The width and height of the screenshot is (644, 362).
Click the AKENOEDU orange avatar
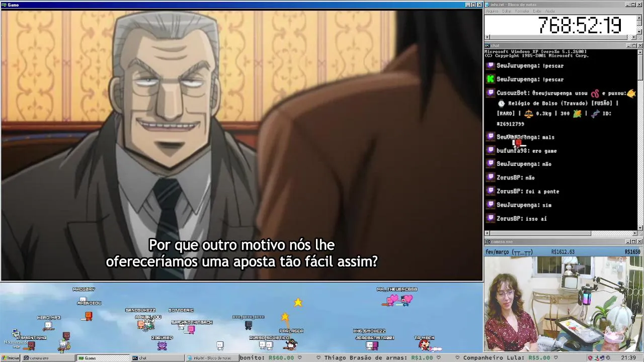(x=89, y=316)
